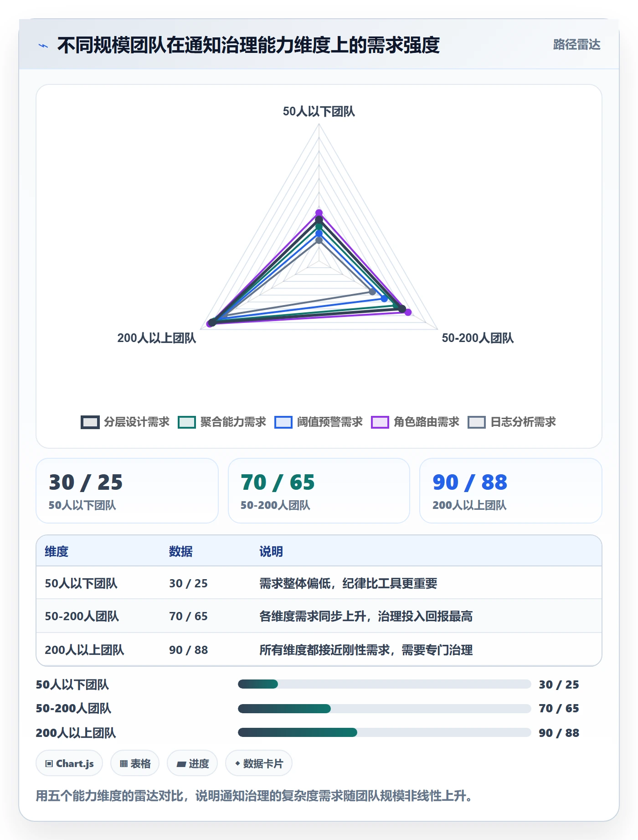Click the square icon in Chart.js chip

point(49,764)
